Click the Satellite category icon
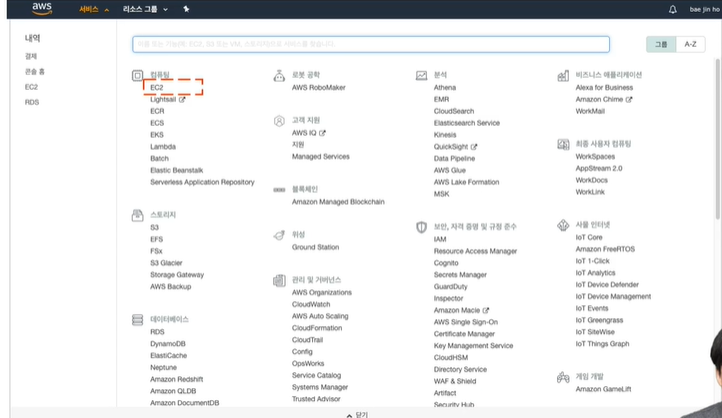The image size is (722, 418). 279,235
